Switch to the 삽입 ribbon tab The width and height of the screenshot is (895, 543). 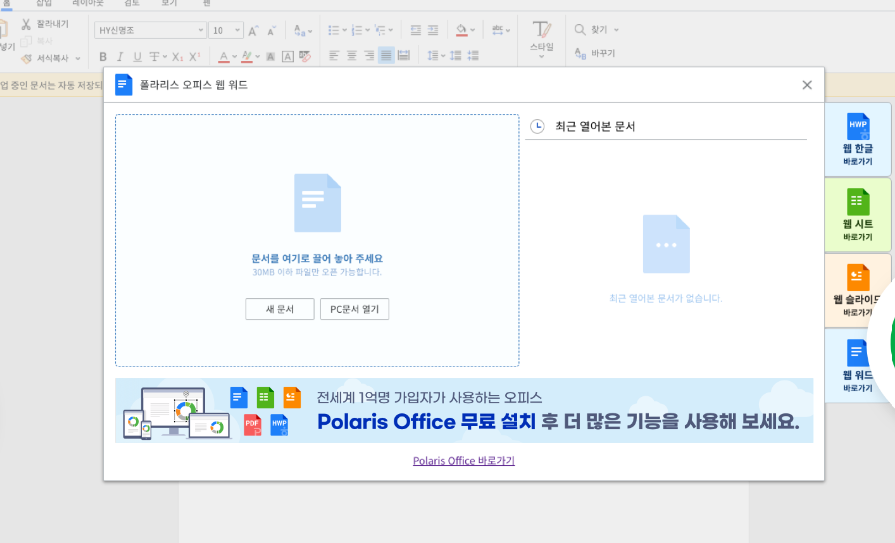click(x=44, y=3)
